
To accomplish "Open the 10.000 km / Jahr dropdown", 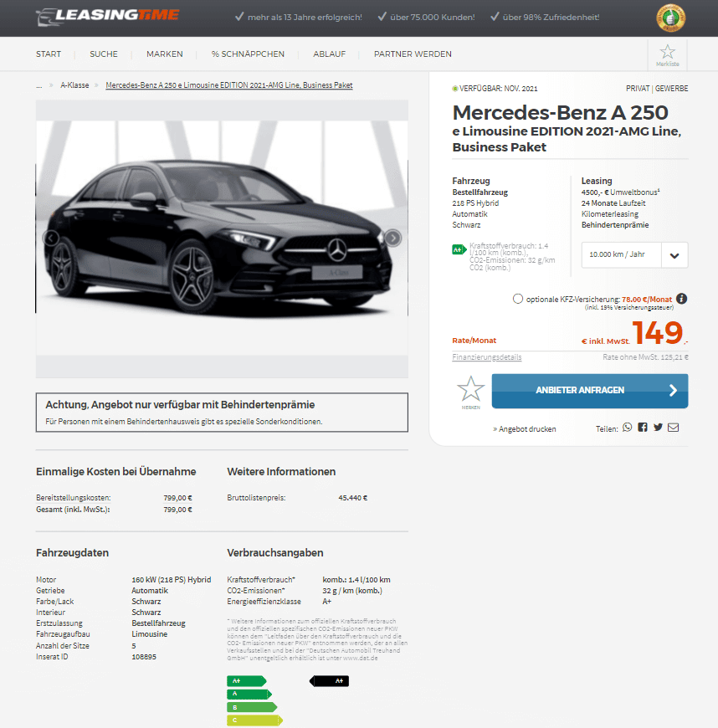I will [634, 254].
